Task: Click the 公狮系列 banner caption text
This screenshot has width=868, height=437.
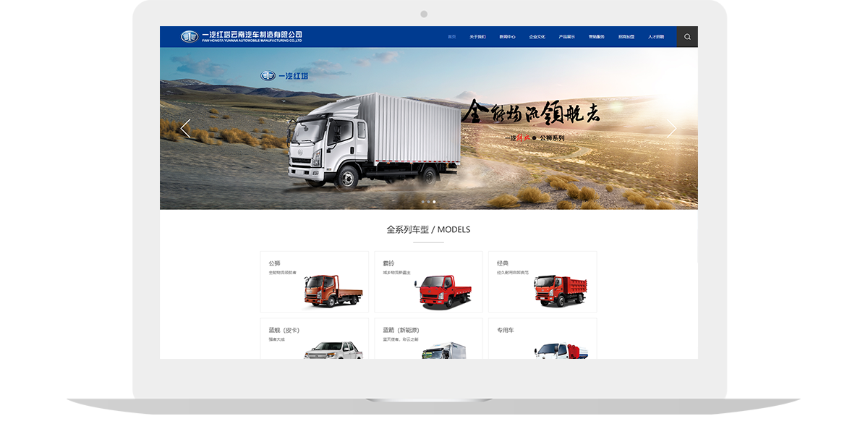Action: pos(552,137)
